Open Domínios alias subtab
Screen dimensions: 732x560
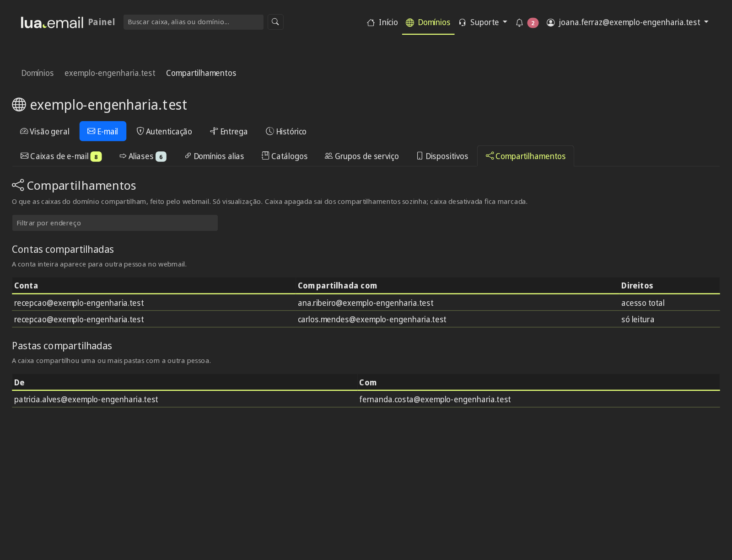(x=215, y=156)
